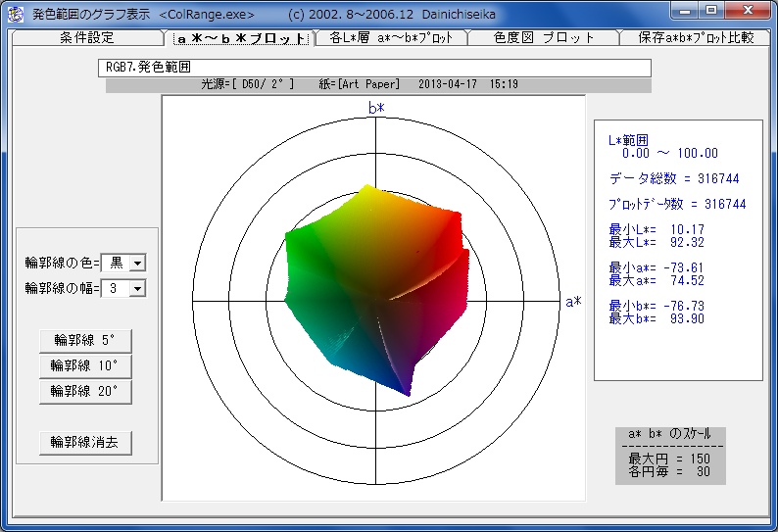Close the ColRange window
The image size is (778, 532).
(x=748, y=10)
